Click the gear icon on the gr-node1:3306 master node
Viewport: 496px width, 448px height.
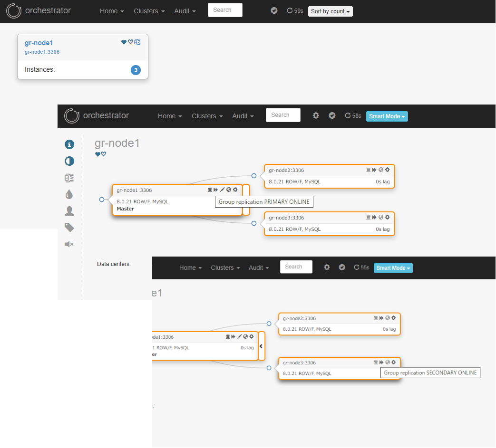pyautogui.click(x=235, y=190)
